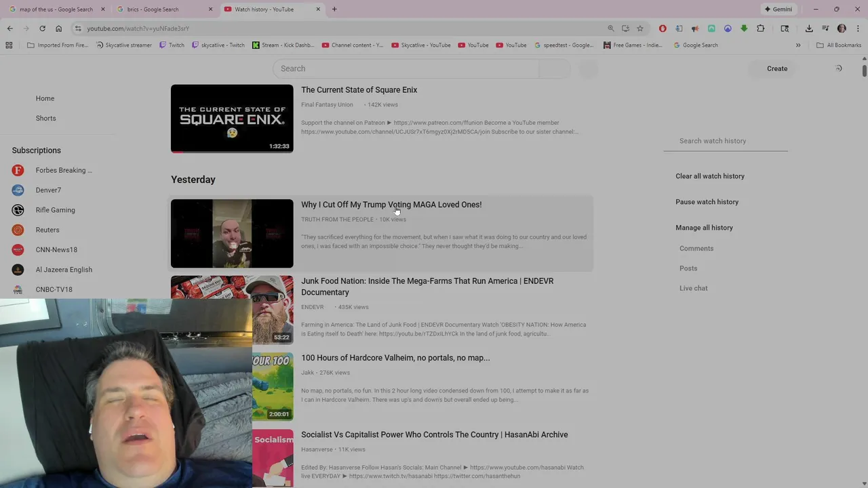Open the Extensions puzzle piece menu
Viewport: 868px width, 488px height.
point(760,28)
